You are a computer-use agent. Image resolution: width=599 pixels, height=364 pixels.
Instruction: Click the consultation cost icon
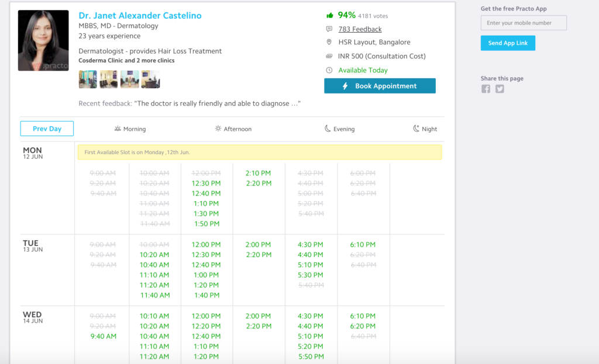[x=329, y=56]
